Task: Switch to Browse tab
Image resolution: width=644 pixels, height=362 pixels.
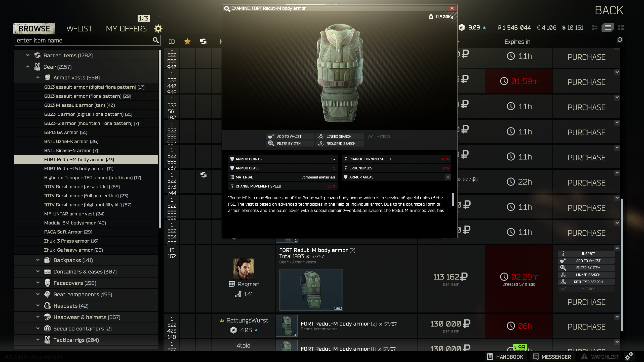Action: point(34,29)
